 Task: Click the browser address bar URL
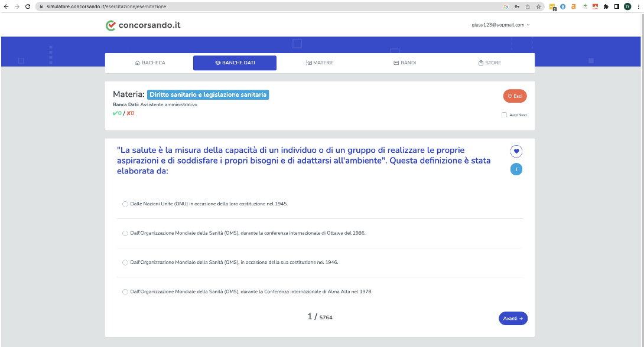click(106, 6)
